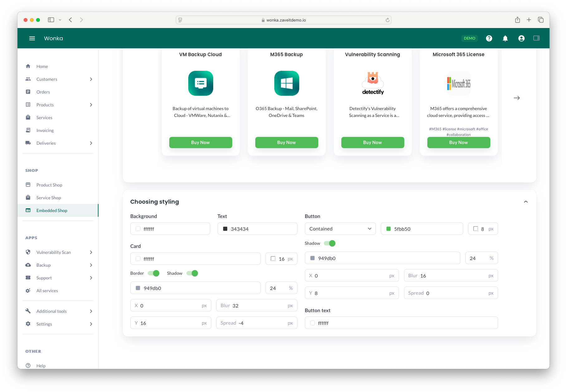Show the tab overview icon
The height and width of the screenshot is (392, 567).
[541, 20]
